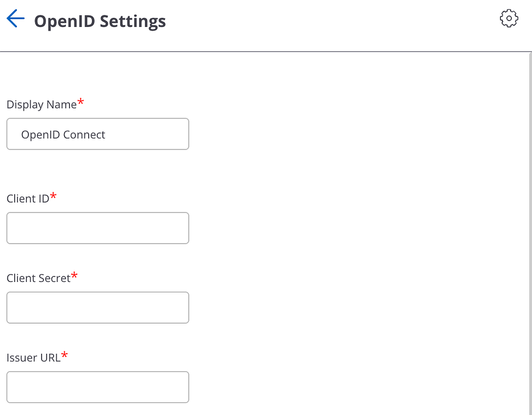Click the red asterisk beside Display Name

click(81, 102)
